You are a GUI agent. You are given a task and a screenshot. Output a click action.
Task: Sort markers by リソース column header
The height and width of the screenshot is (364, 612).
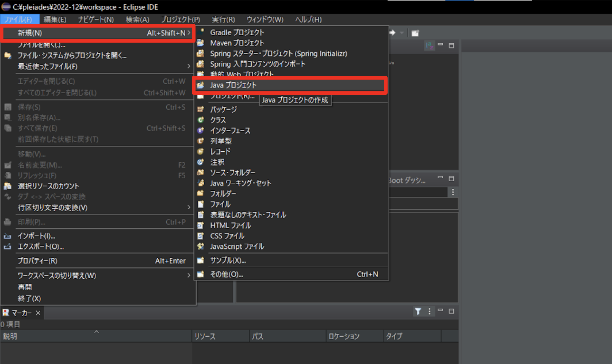pos(221,336)
